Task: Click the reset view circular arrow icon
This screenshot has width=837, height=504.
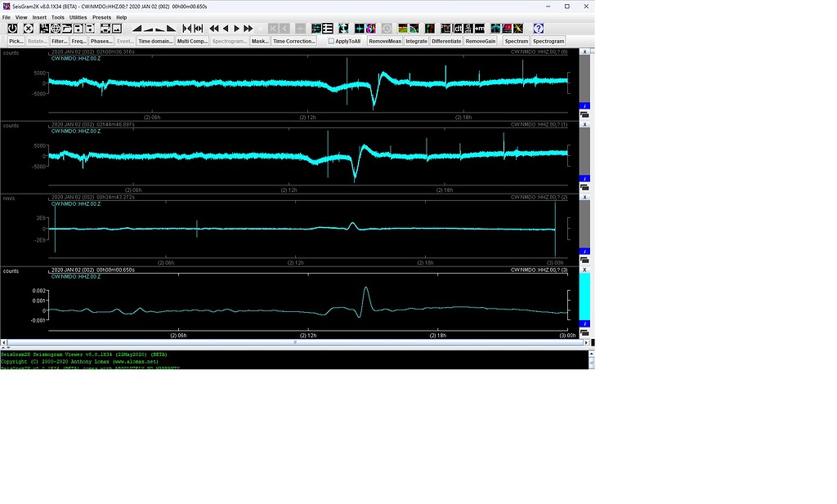Action: [11, 29]
